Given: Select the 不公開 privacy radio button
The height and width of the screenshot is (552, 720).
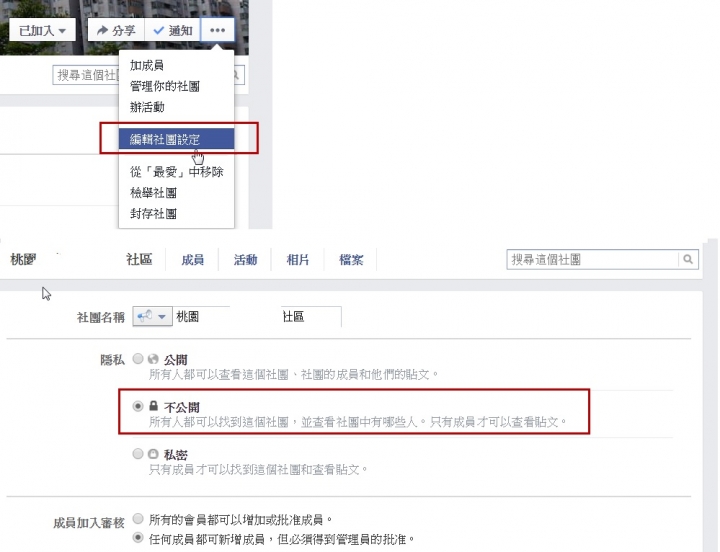Looking at the screenshot, I should click(x=138, y=406).
